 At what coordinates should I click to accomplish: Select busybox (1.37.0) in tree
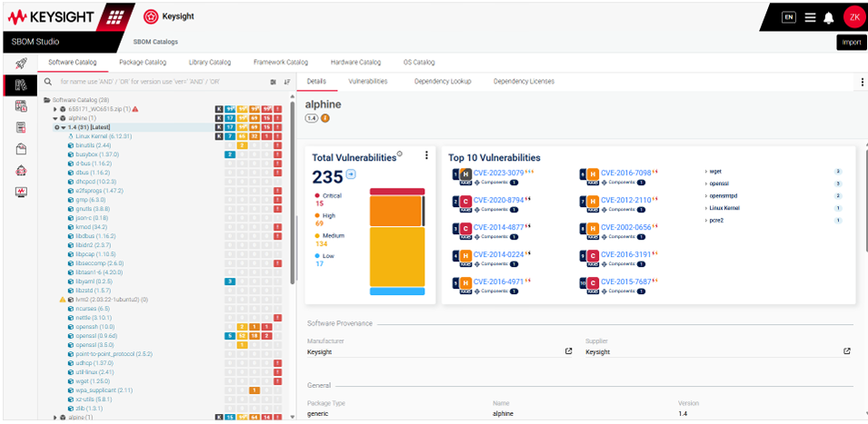pyautogui.click(x=97, y=154)
